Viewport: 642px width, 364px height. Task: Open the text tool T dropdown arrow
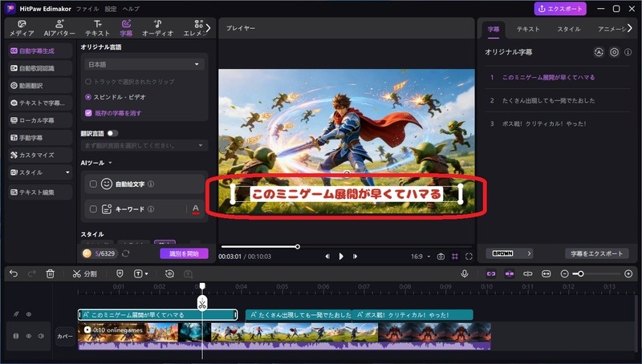[x=147, y=274]
